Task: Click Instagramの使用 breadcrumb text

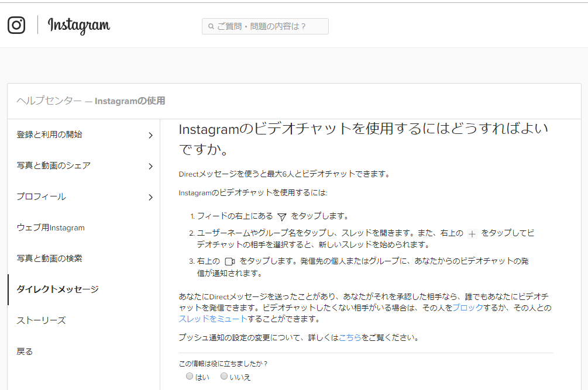Action: [130, 101]
